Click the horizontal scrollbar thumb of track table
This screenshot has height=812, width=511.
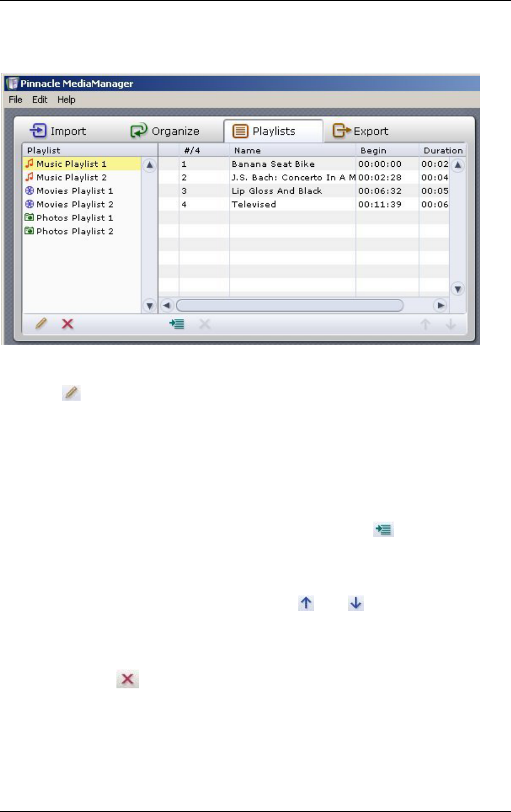point(290,306)
